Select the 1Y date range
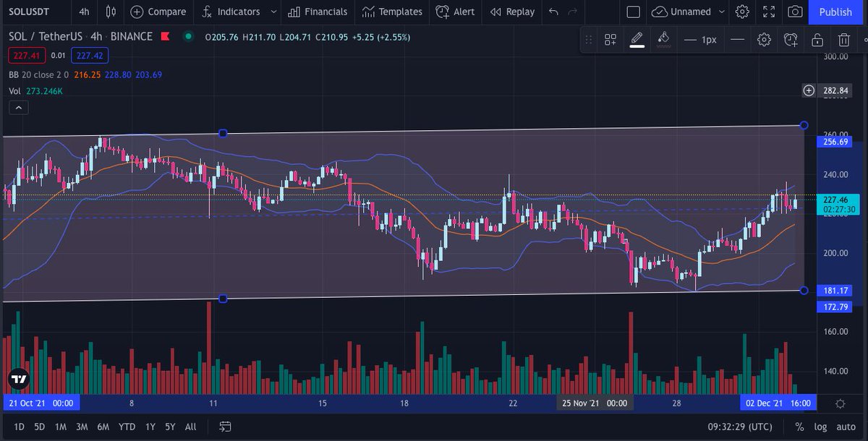Viewport: 868px width, 441px height. tap(150, 427)
